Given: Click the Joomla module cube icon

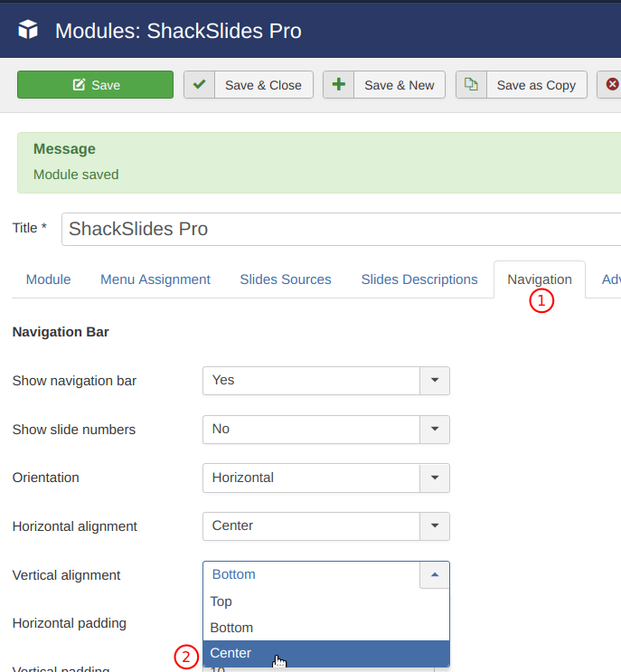Looking at the screenshot, I should click(x=28, y=30).
